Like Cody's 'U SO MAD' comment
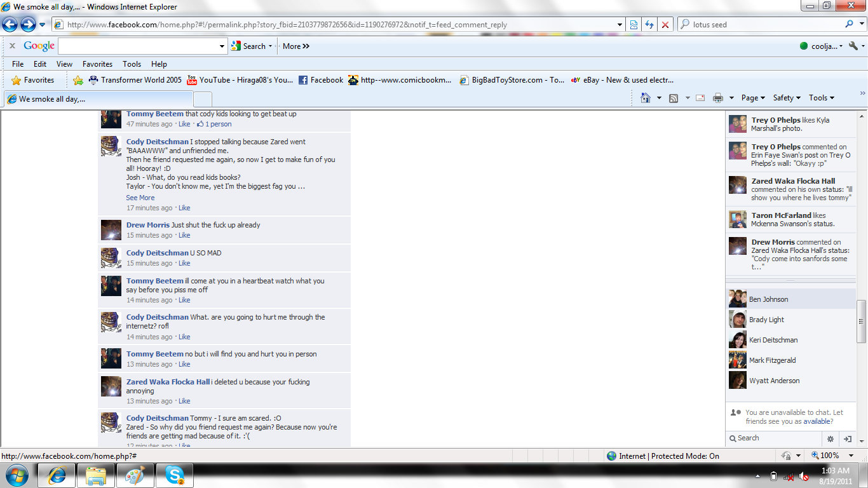The width and height of the screenshot is (868, 488). [x=184, y=263]
